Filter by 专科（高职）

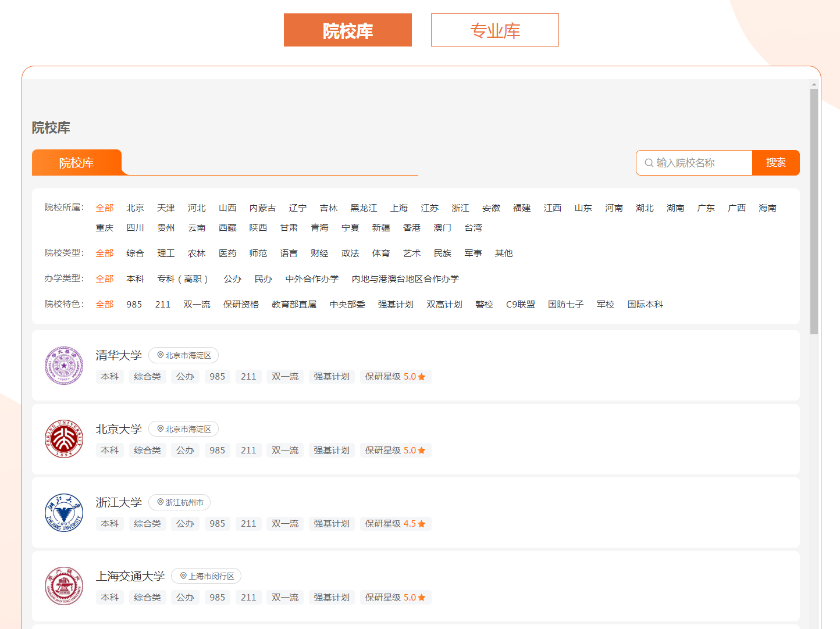click(184, 279)
